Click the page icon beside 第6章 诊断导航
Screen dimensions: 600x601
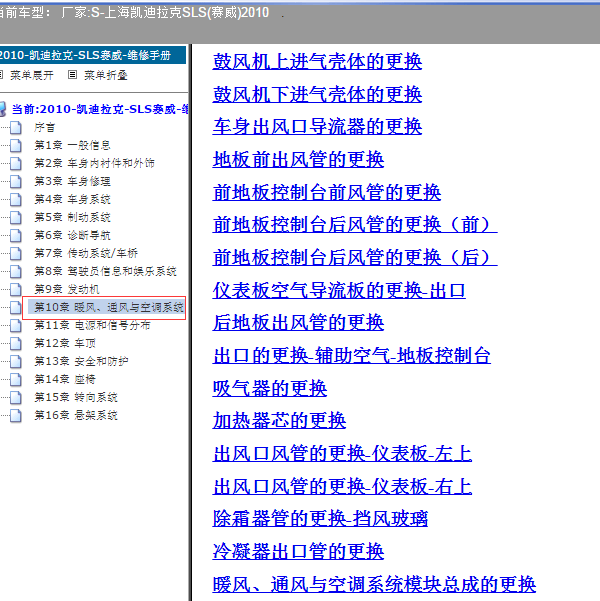[x=16, y=236]
